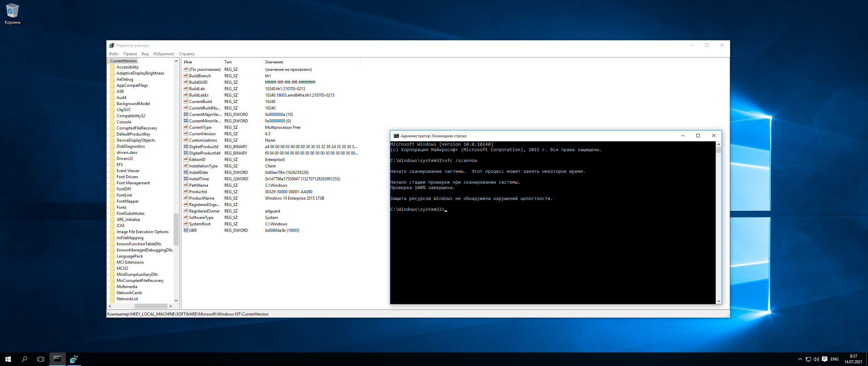This screenshot has width=868, height=366.
Task: Show hidden tray icons chevron
Action: click(x=800, y=359)
